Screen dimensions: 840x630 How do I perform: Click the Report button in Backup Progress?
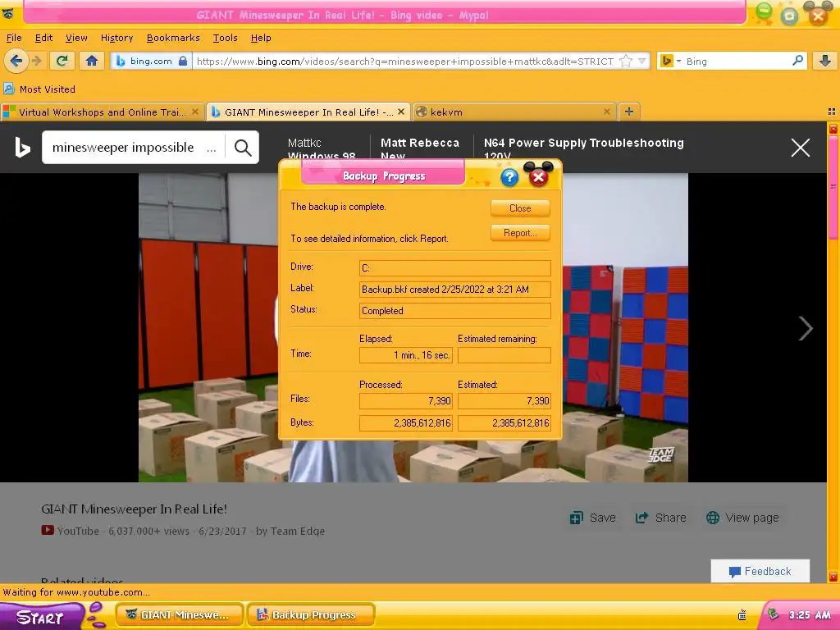coord(520,232)
